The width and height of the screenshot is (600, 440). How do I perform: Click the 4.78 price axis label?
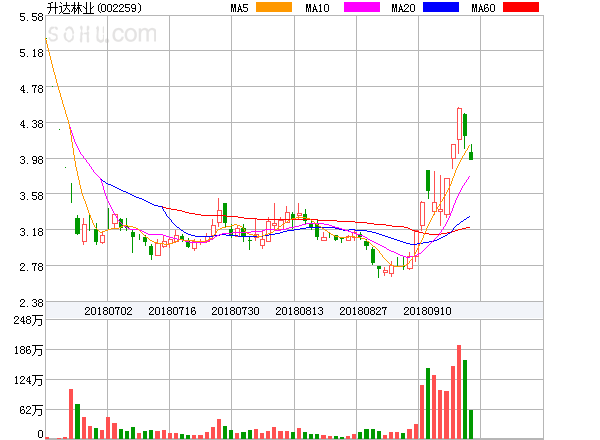31,89
